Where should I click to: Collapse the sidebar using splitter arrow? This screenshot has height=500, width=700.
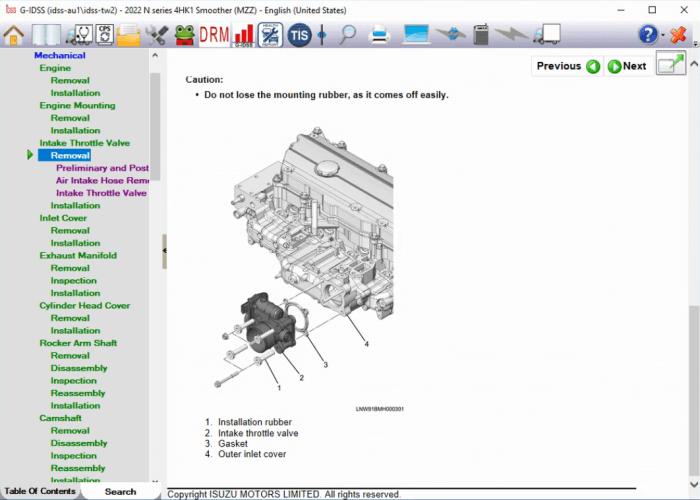pos(164,250)
